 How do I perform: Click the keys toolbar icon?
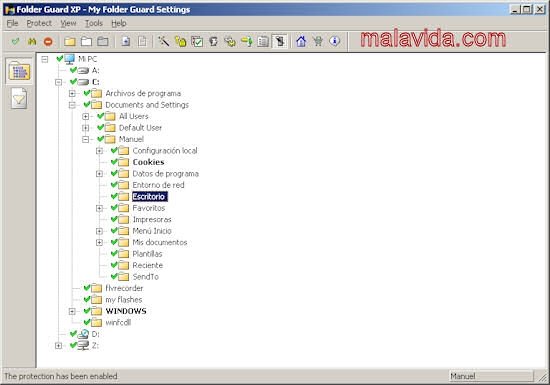230,42
